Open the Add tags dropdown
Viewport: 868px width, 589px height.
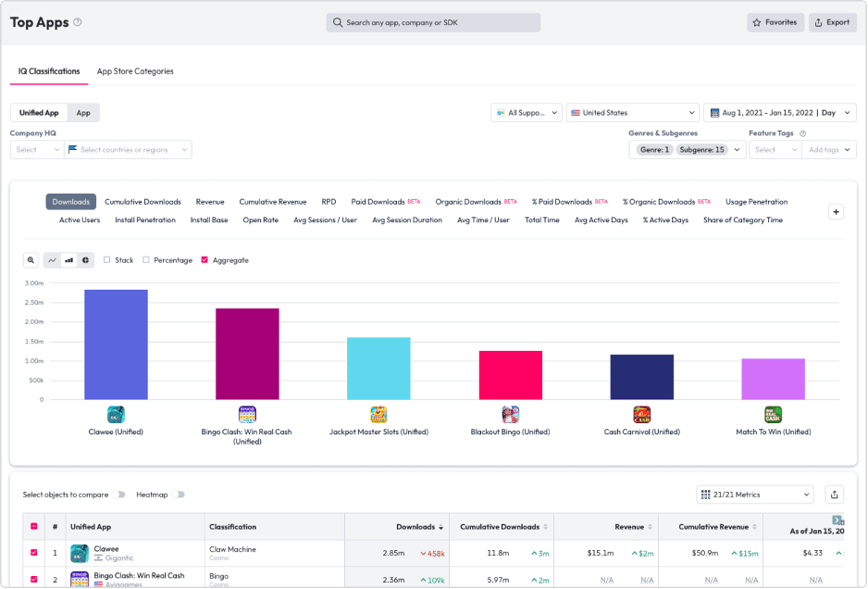[829, 150]
